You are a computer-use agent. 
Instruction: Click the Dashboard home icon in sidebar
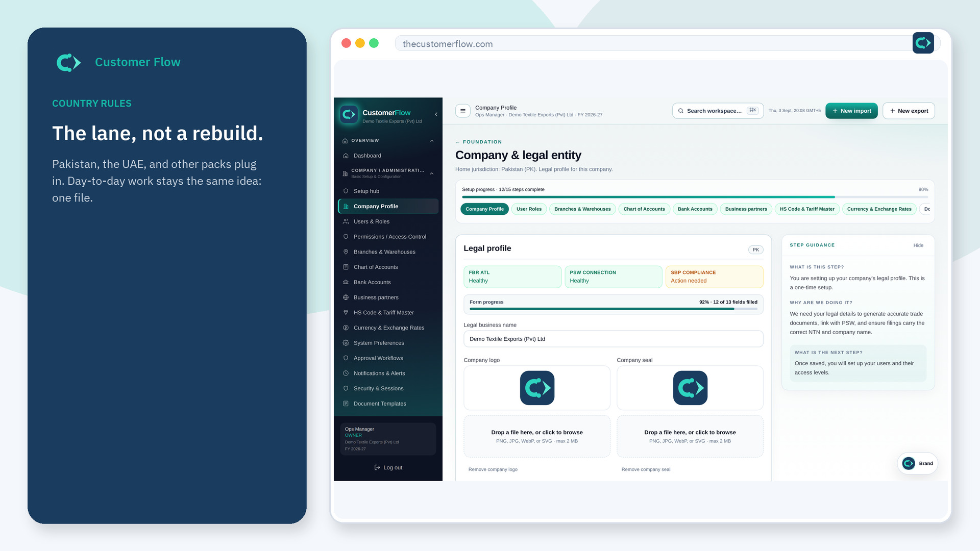click(346, 156)
